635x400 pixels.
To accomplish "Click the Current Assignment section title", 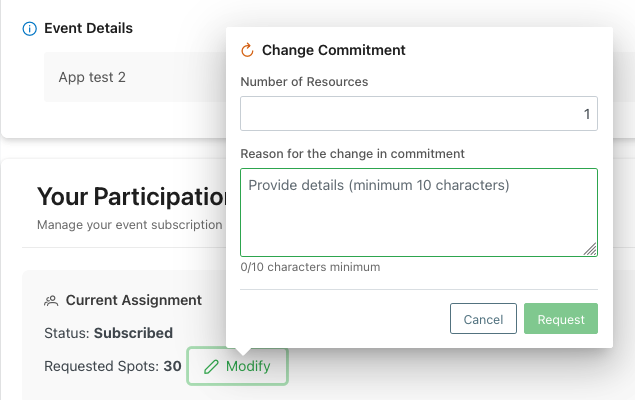I will click(x=134, y=300).
